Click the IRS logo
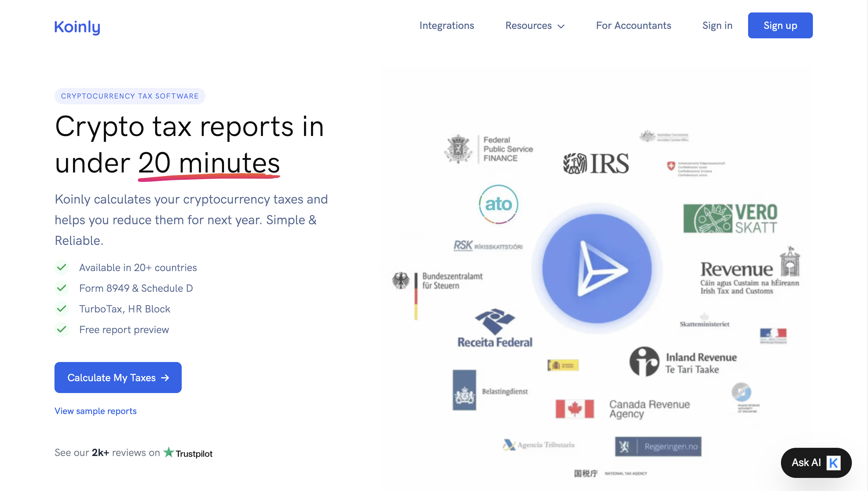The image size is (868, 491). coord(596,164)
